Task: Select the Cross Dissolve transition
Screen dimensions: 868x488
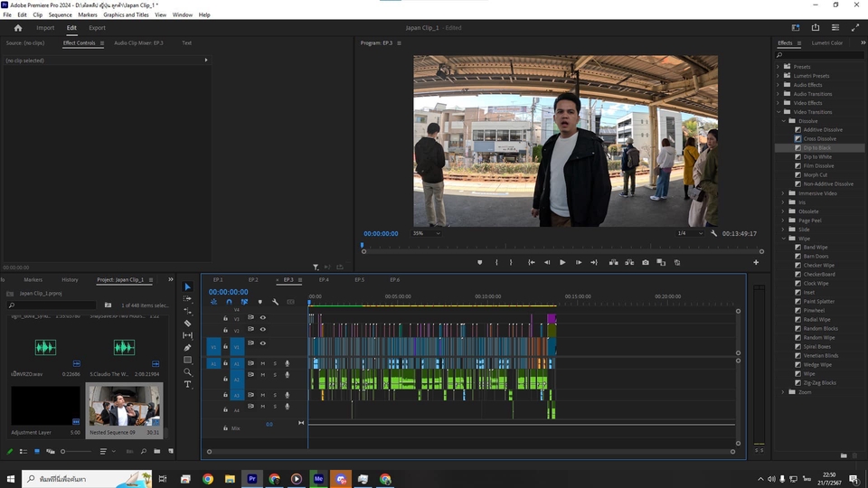Action: pos(819,139)
